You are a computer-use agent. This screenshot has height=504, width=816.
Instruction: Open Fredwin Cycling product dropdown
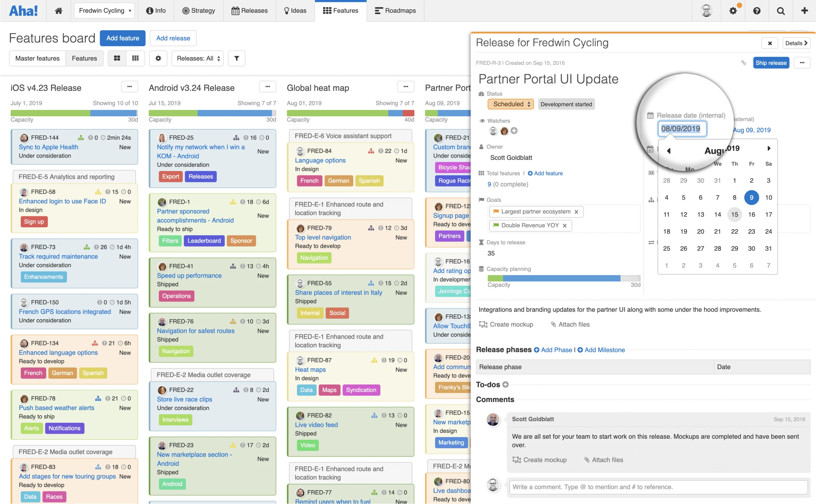tap(104, 11)
